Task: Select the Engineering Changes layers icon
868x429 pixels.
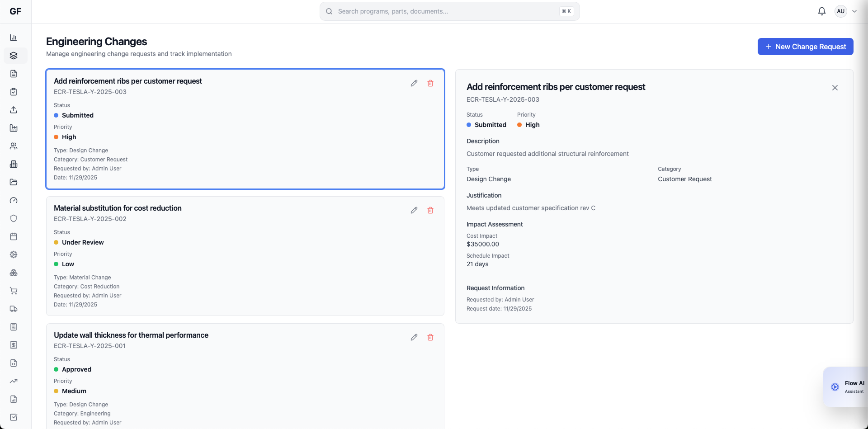Action: tap(14, 56)
